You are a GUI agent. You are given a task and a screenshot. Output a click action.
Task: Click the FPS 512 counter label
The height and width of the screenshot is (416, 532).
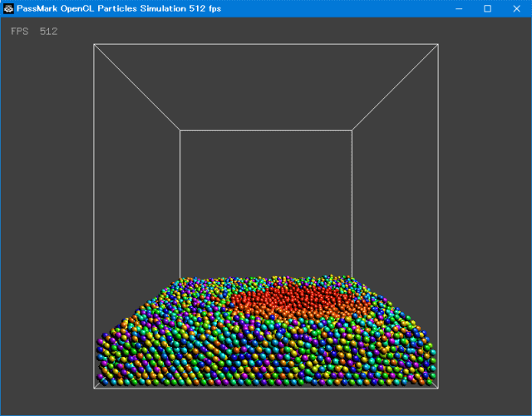34,32
